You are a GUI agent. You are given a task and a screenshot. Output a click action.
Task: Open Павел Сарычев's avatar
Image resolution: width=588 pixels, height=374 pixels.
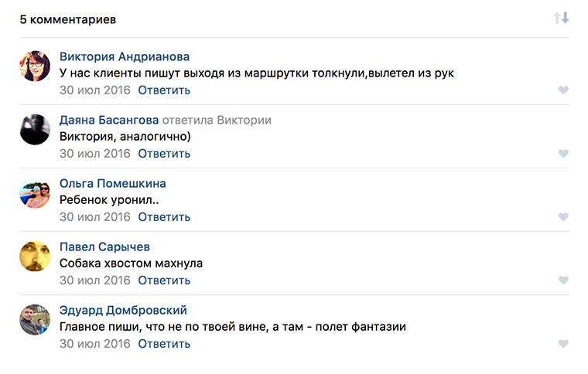pyautogui.click(x=35, y=257)
